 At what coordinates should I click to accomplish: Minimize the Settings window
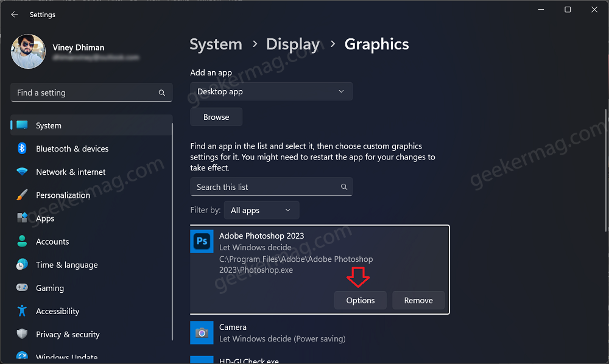click(541, 9)
